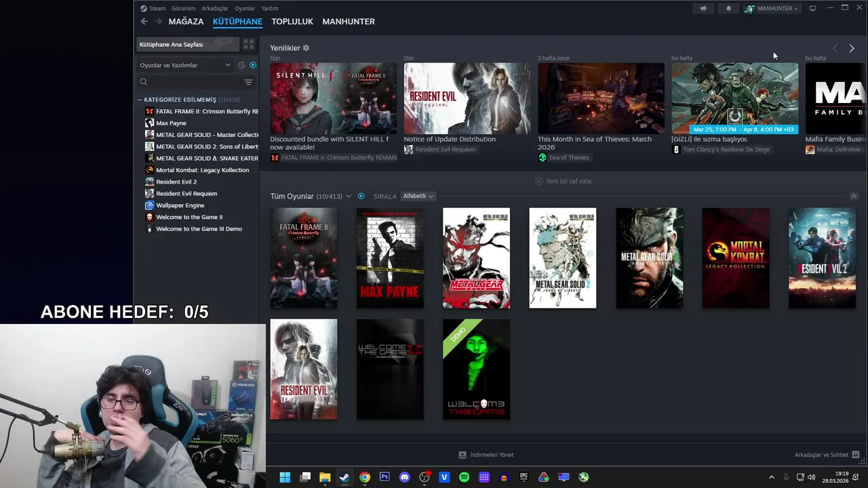Screen dimensions: 868x488
Task: Open İndirmeleri Yönet at the bottom
Action: (x=486, y=455)
